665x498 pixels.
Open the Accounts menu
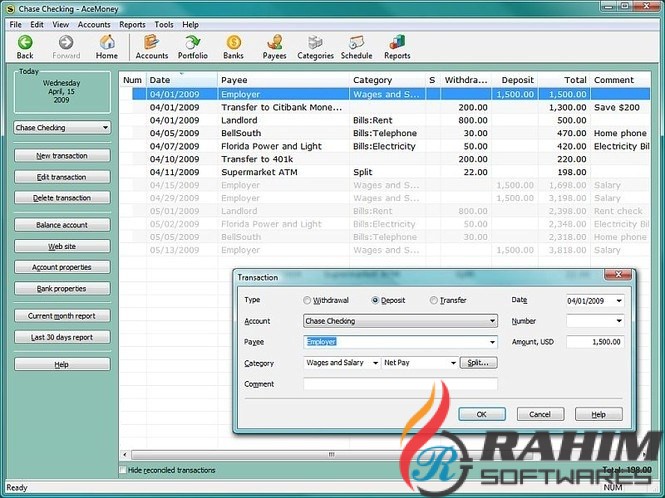94,25
